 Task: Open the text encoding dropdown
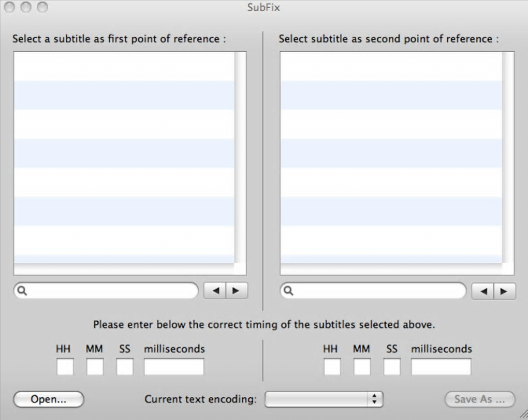pos(324,399)
